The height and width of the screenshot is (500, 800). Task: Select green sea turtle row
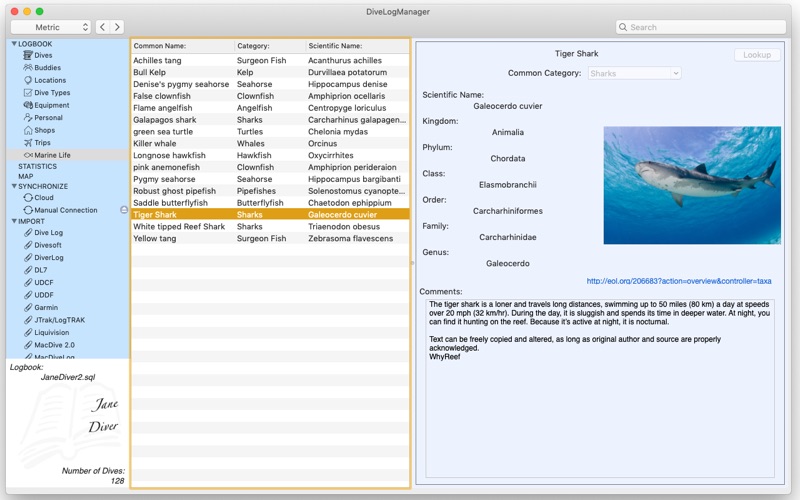click(x=270, y=132)
